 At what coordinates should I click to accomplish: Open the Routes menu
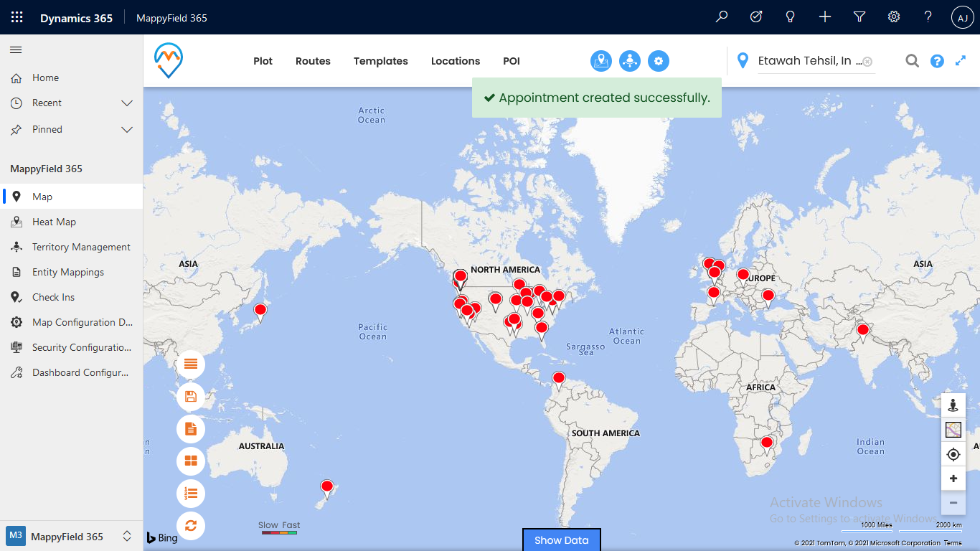coord(313,61)
